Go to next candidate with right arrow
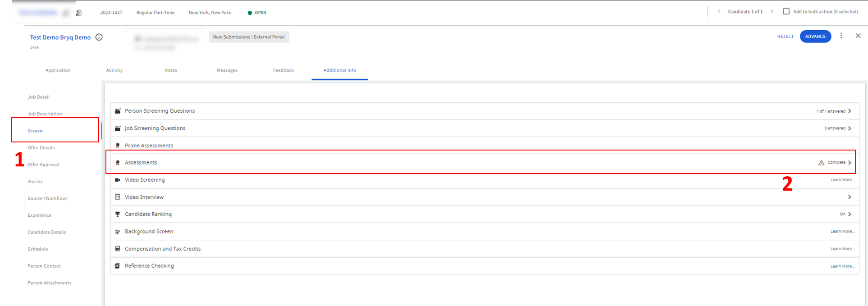 coord(772,12)
